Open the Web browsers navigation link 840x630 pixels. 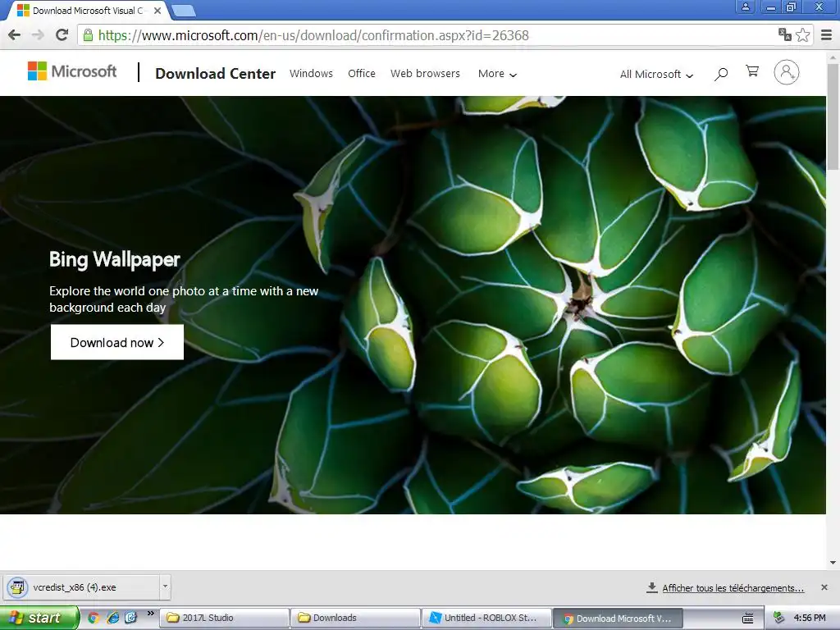pos(426,73)
